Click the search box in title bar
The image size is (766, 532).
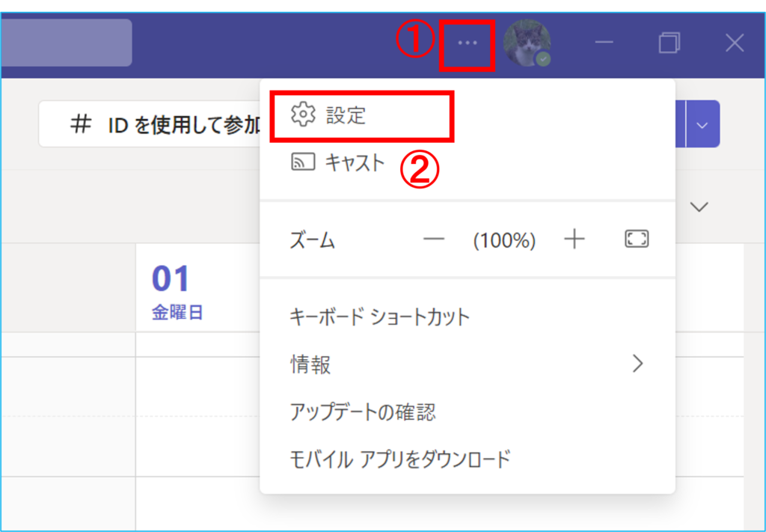point(66,43)
